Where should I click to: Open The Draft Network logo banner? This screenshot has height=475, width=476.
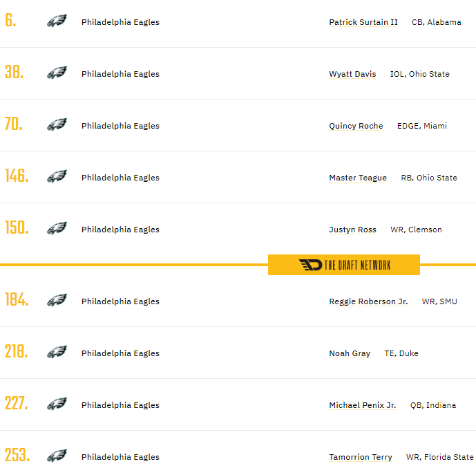click(344, 265)
